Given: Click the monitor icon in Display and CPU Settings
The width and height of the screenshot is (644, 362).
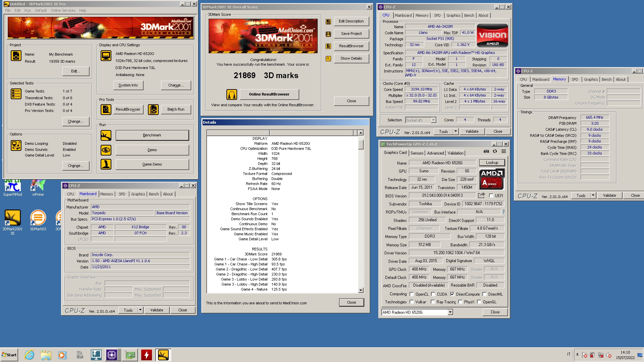Looking at the screenshot, I should pos(106,56).
